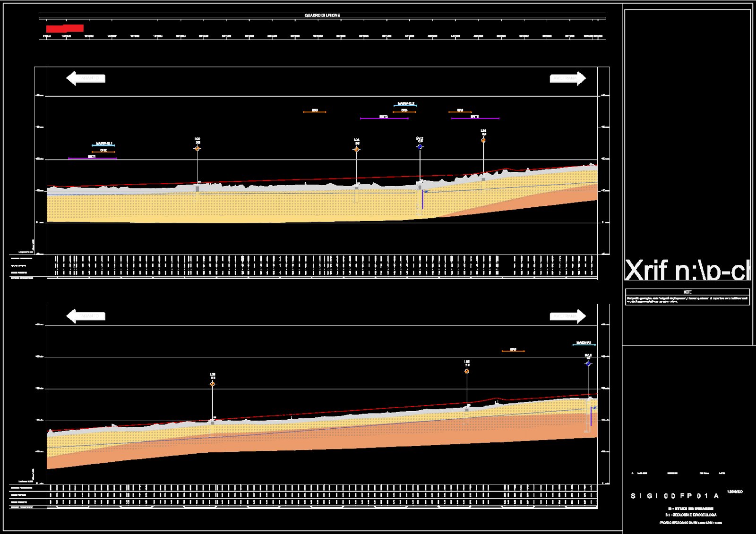Select the LC2 borehole marker symbol
Screen dimensions: 756x534
197,149
